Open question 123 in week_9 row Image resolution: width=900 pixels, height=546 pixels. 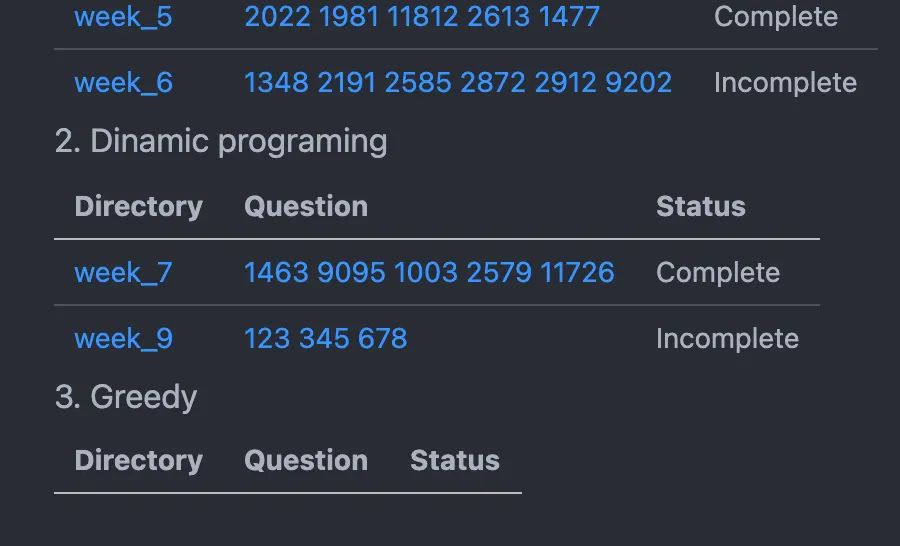(267, 338)
